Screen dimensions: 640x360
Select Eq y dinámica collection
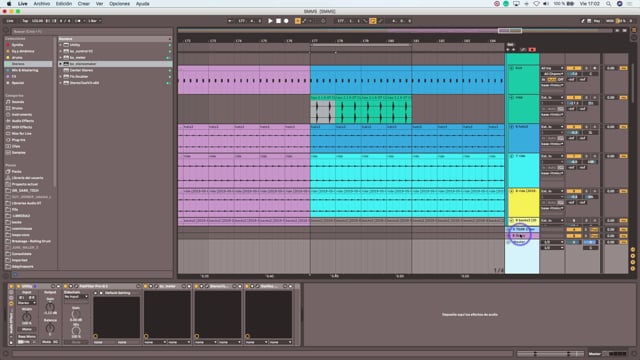(23, 51)
